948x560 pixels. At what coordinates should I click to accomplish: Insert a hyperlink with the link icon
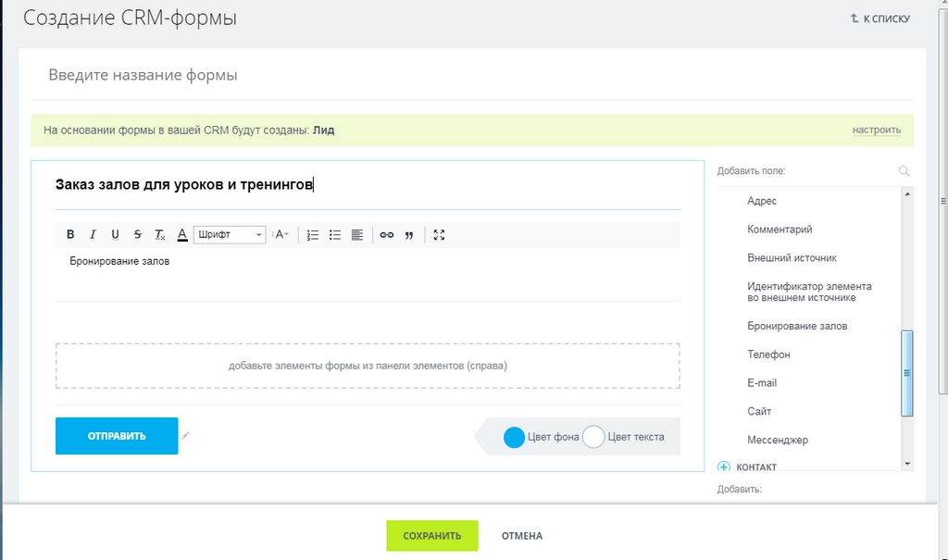387,234
